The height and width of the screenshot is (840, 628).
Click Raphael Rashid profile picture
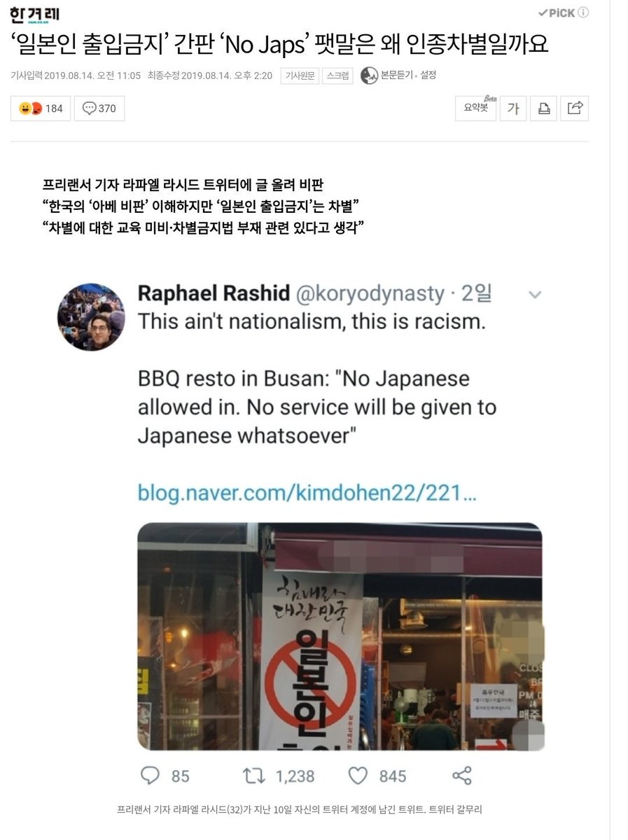(91, 317)
